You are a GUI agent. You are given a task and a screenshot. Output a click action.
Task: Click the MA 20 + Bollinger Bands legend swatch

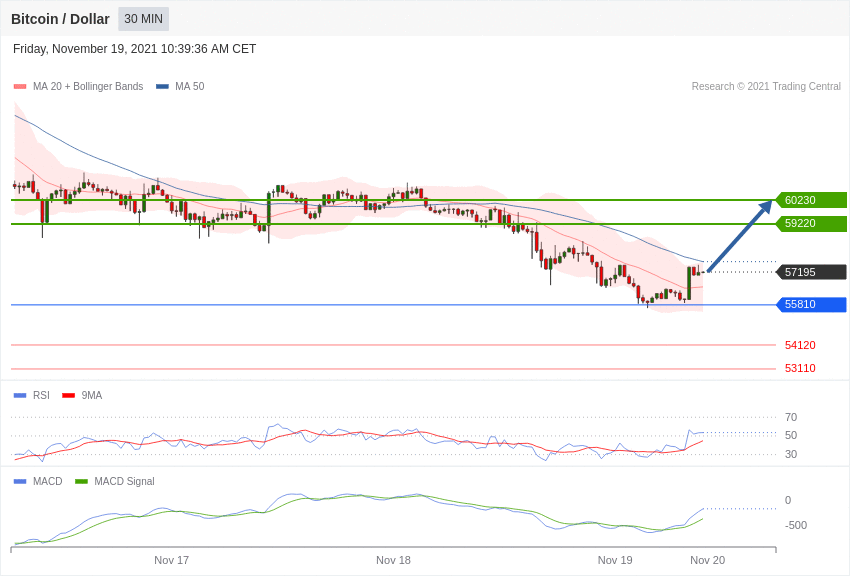click(20, 87)
